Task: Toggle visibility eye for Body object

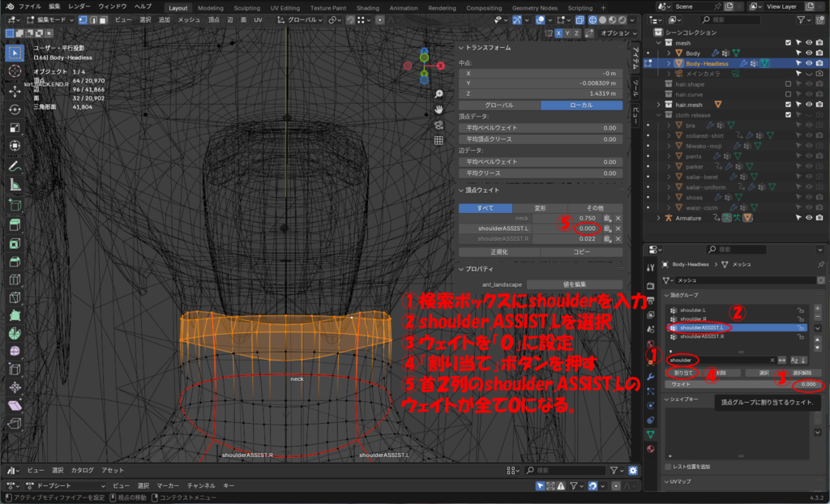Action: (808, 53)
